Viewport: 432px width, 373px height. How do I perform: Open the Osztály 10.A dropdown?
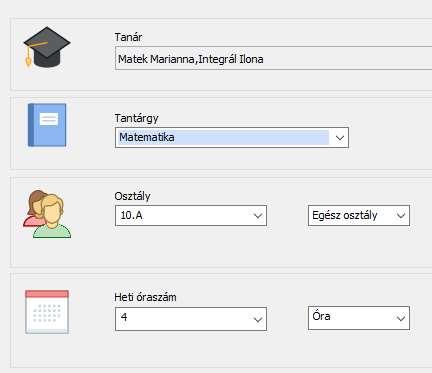pyautogui.click(x=191, y=216)
